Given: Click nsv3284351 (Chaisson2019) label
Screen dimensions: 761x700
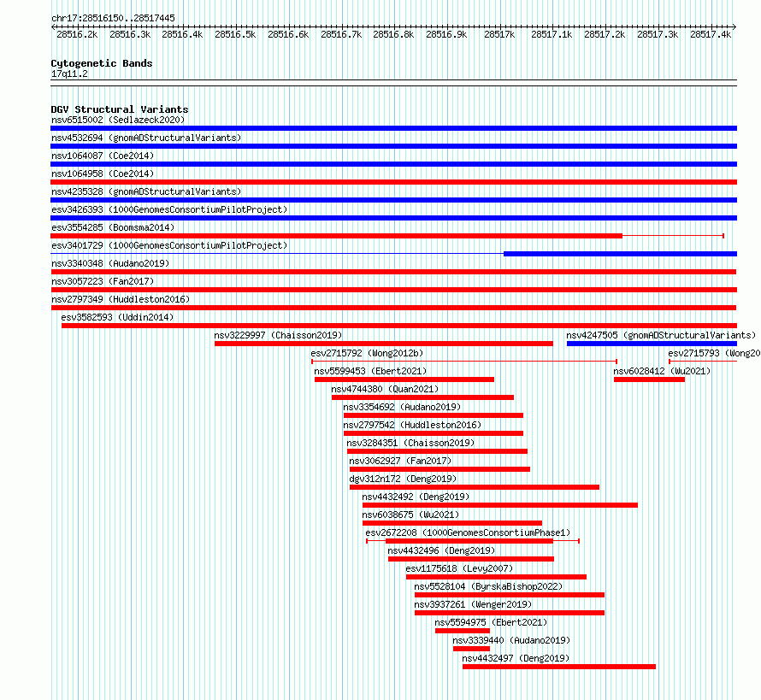Looking at the screenshot, I should point(410,443).
